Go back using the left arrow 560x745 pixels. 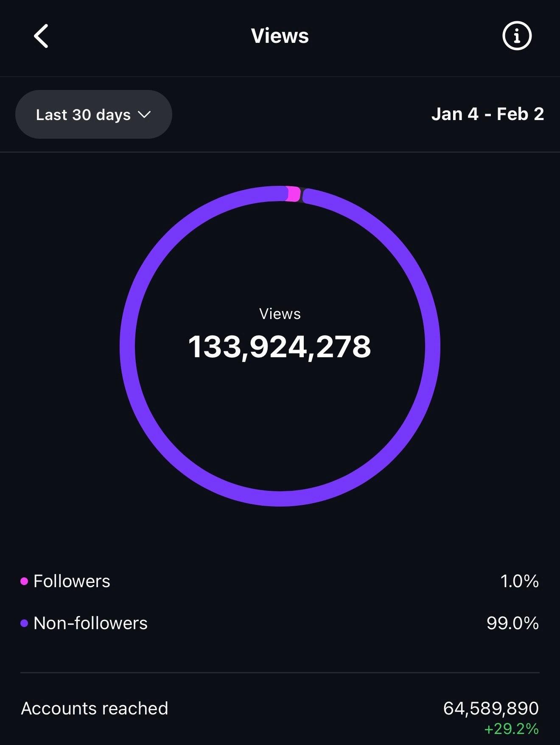coord(41,36)
